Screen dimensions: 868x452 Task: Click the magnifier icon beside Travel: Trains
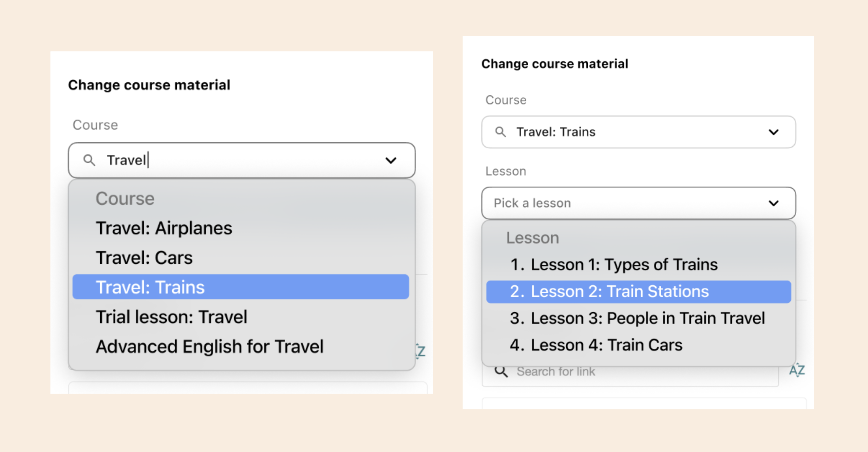pyautogui.click(x=500, y=132)
